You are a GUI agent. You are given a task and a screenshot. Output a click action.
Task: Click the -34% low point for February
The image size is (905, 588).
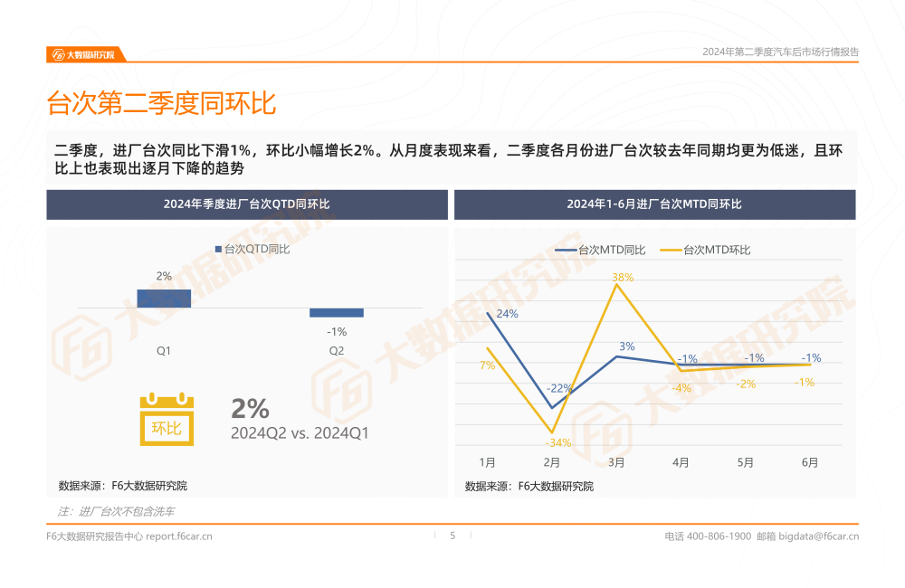[x=552, y=432]
